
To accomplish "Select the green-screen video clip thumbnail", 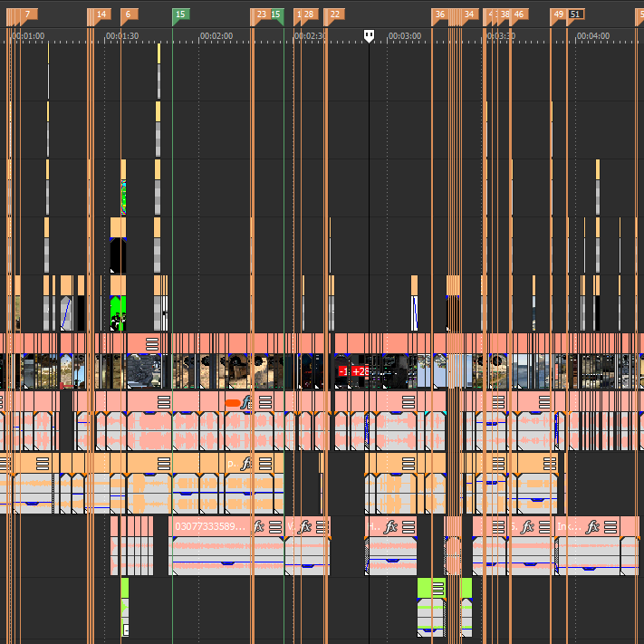I will [119, 313].
